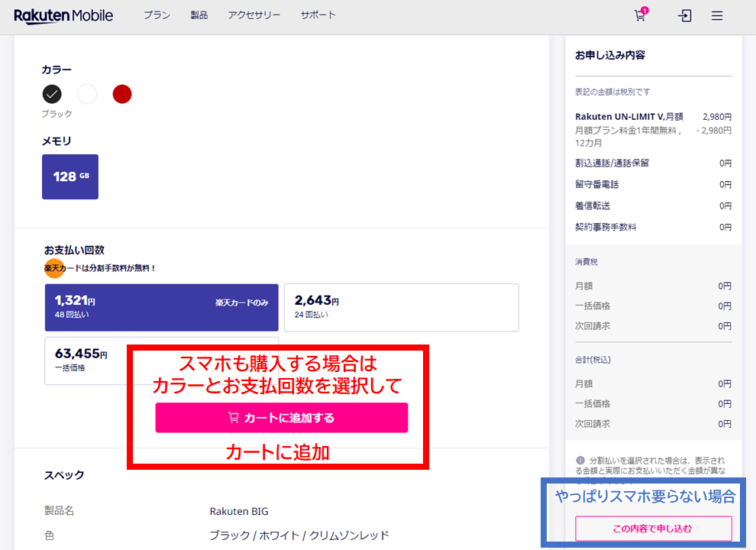Image resolution: width=756 pixels, height=550 pixels.
Task: Select the white color swatch
Action: click(x=87, y=94)
